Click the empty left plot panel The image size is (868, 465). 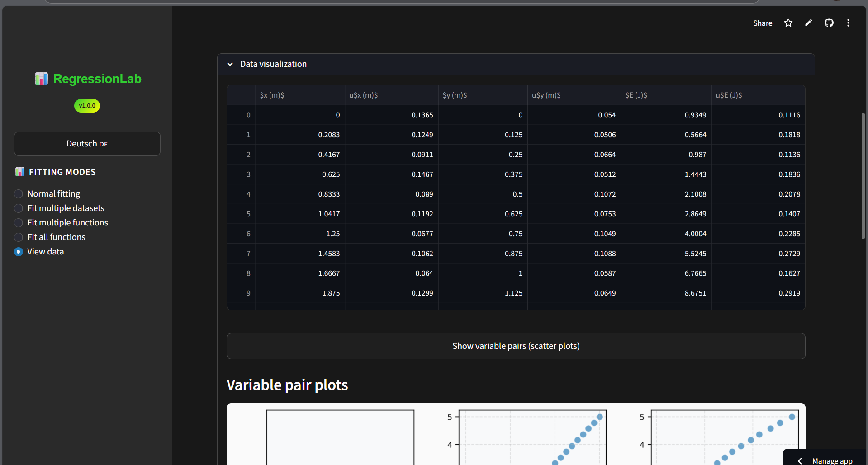pos(340,437)
